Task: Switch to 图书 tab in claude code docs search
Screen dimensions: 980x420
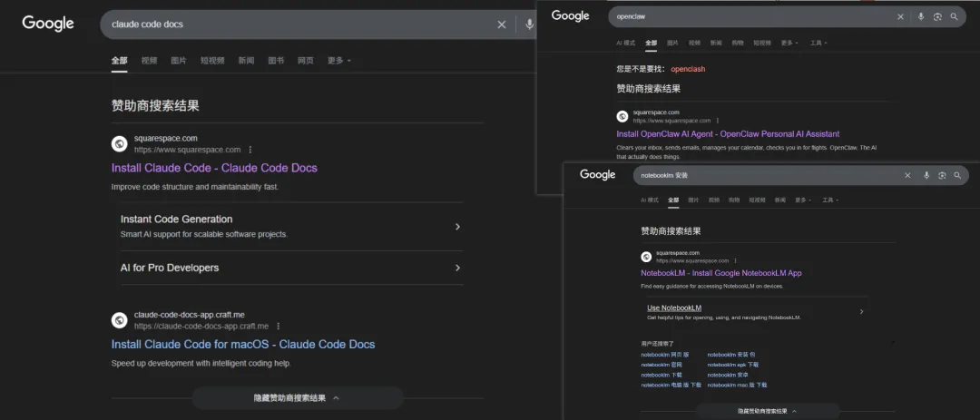Action: pos(276,61)
